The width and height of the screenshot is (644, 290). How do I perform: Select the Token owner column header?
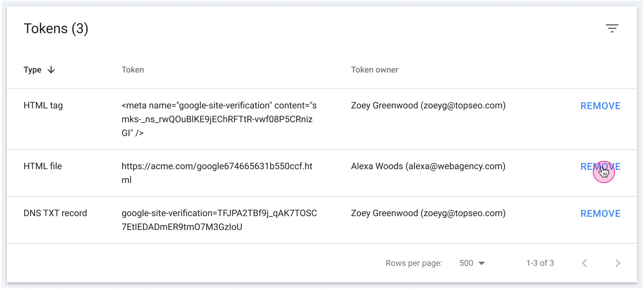coord(375,70)
